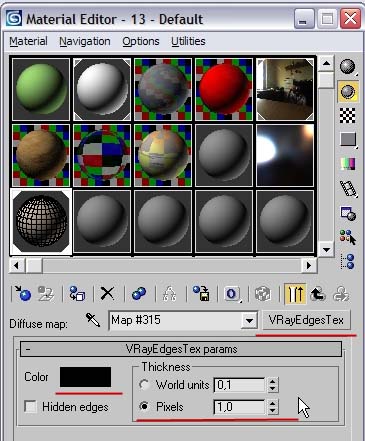Click the Get Material icon

[x=22, y=293]
